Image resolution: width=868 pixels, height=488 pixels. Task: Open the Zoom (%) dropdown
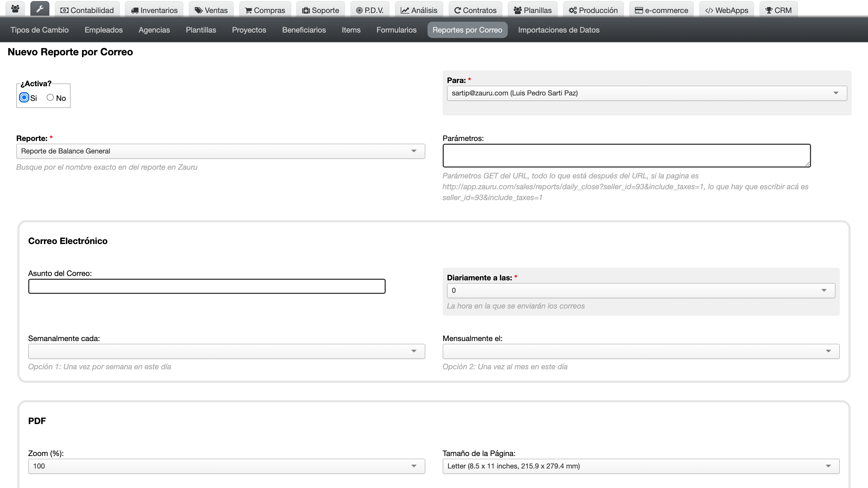(226, 466)
